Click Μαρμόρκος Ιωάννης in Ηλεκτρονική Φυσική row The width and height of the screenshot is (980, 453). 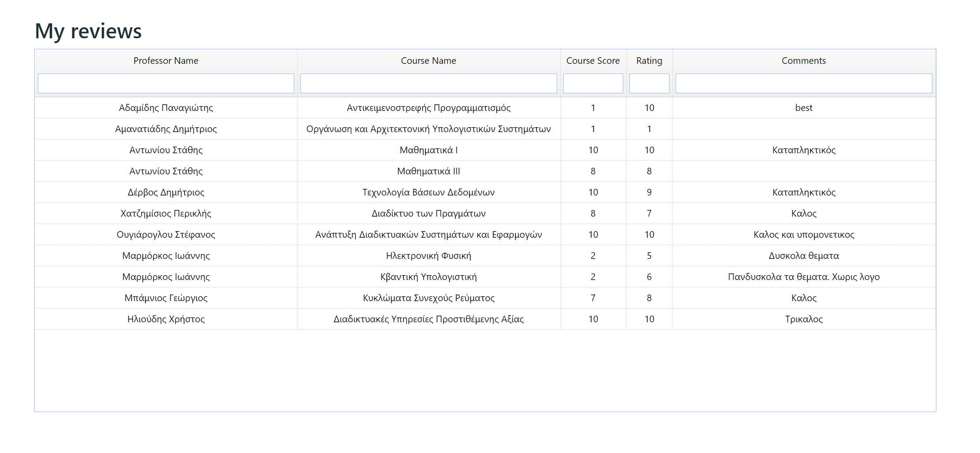click(x=166, y=256)
